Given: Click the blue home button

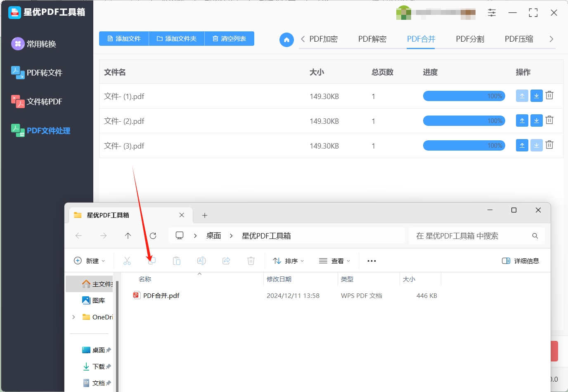Looking at the screenshot, I should [x=286, y=40].
